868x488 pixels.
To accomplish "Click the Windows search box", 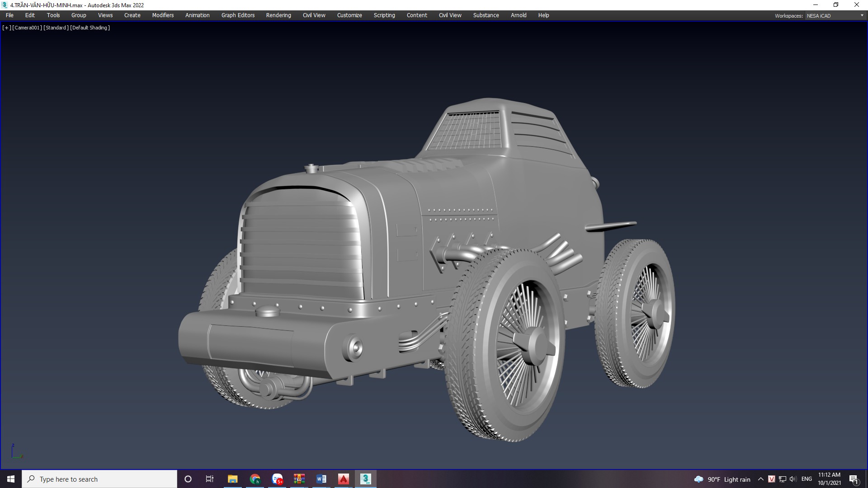I will (99, 479).
